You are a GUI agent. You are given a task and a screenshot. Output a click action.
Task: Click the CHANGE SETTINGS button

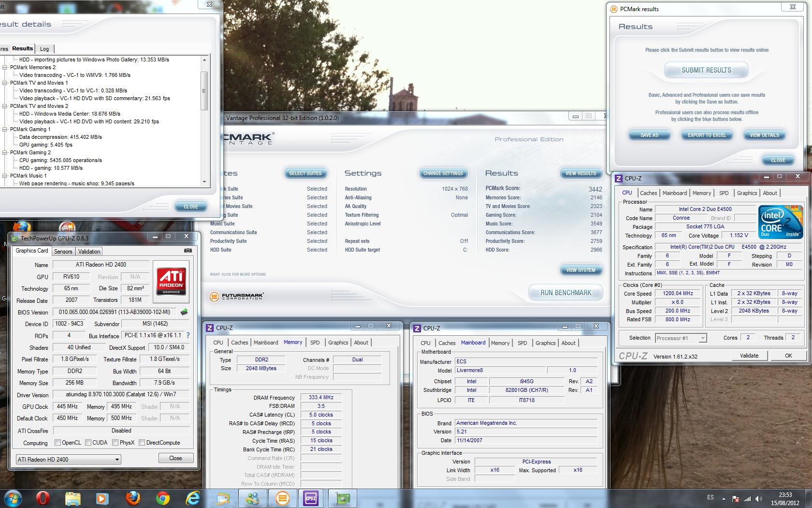[443, 173]
